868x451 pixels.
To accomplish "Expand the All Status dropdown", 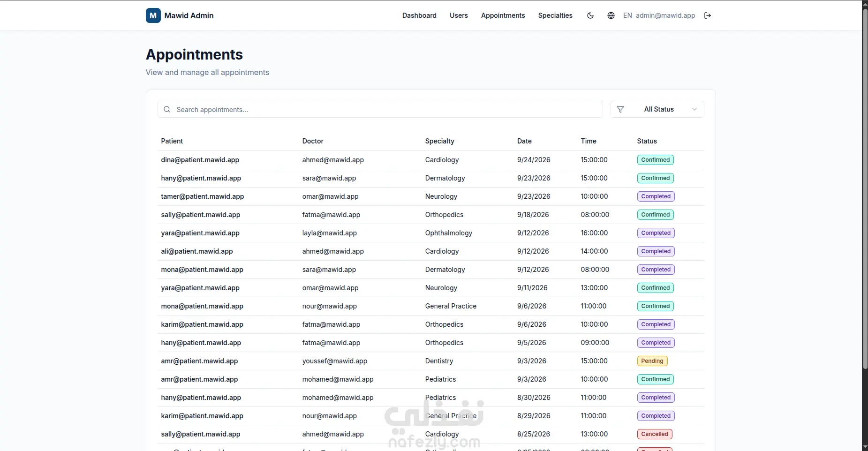I will [657, 109].
